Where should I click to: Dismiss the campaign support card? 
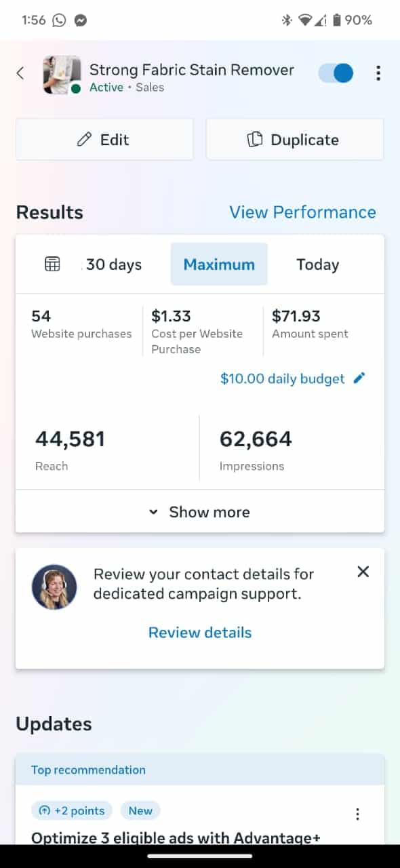pyautogui.click(x=363, y=572)
